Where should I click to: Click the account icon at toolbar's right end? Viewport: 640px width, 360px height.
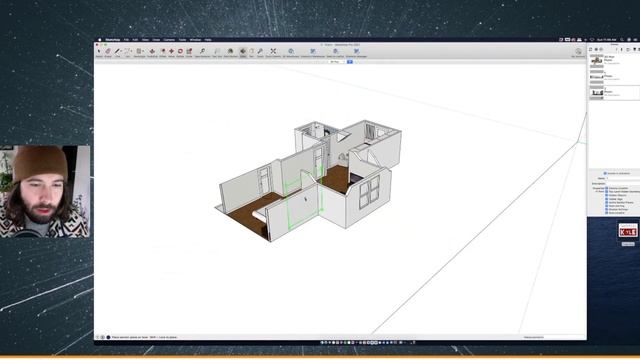coord(578,51)
